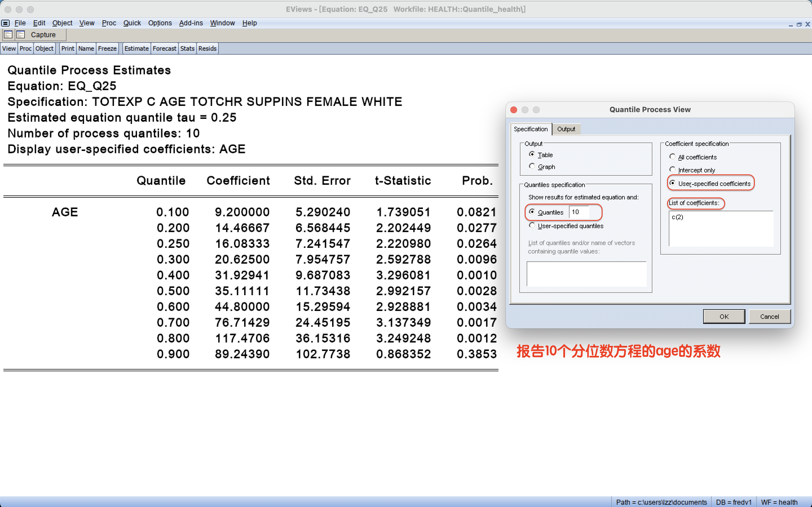812x507 pixels.
Task: Click the second capture window icon
Action: pyautogui.click(x=21, y=35)
